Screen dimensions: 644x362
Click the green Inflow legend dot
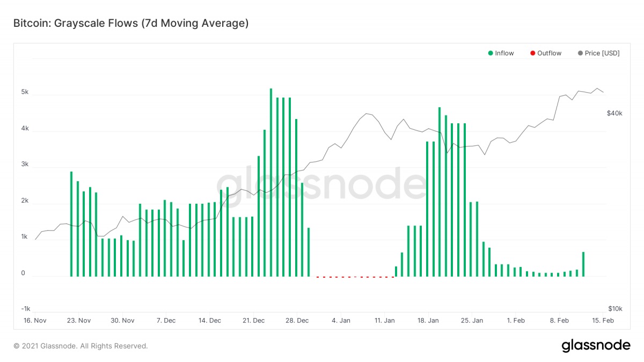491,53
